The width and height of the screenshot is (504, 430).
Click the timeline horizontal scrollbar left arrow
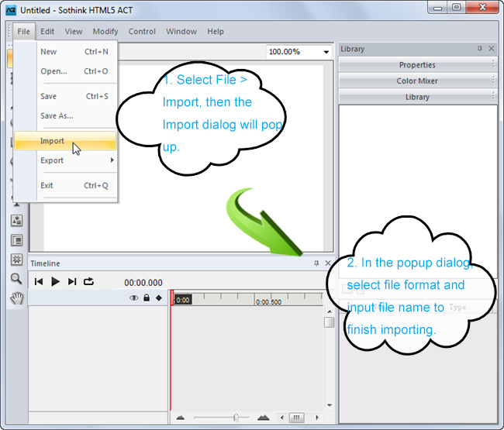(282, 418)
